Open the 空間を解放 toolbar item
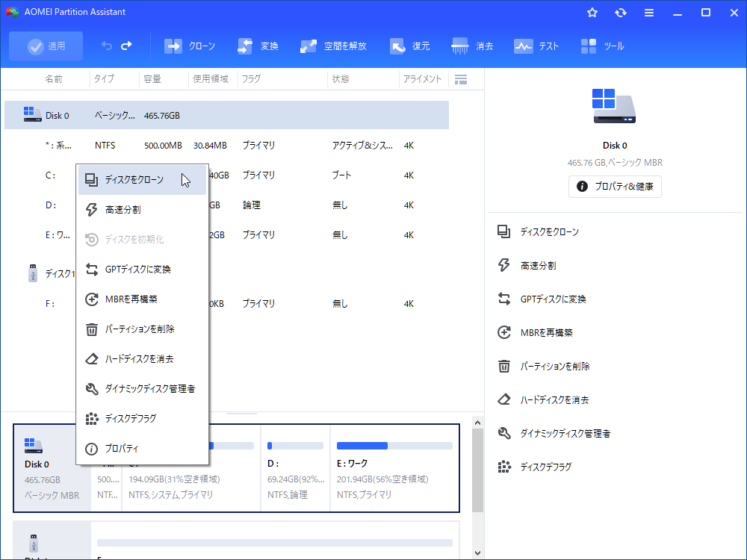Viewport: 747px width, 560px height. pyautogui.click(x=333, y=46)
